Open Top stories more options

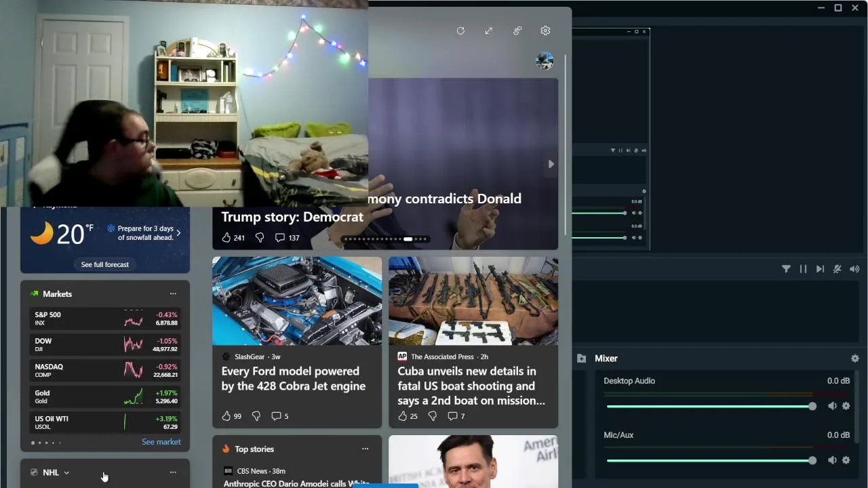pos(365,449)
